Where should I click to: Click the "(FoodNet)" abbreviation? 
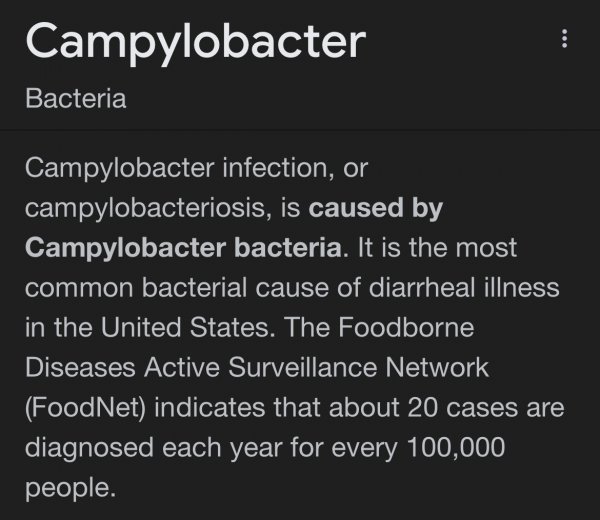click(88, 408)
